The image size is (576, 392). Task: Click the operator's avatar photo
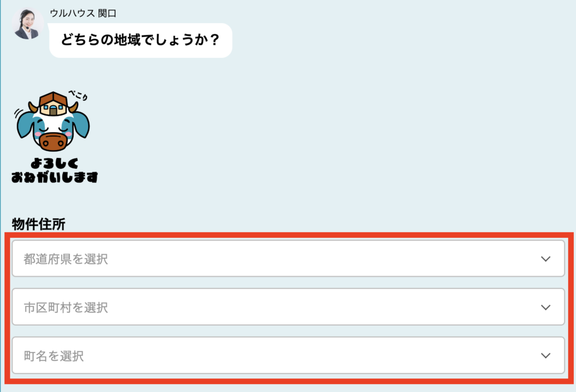coord(28,24)
